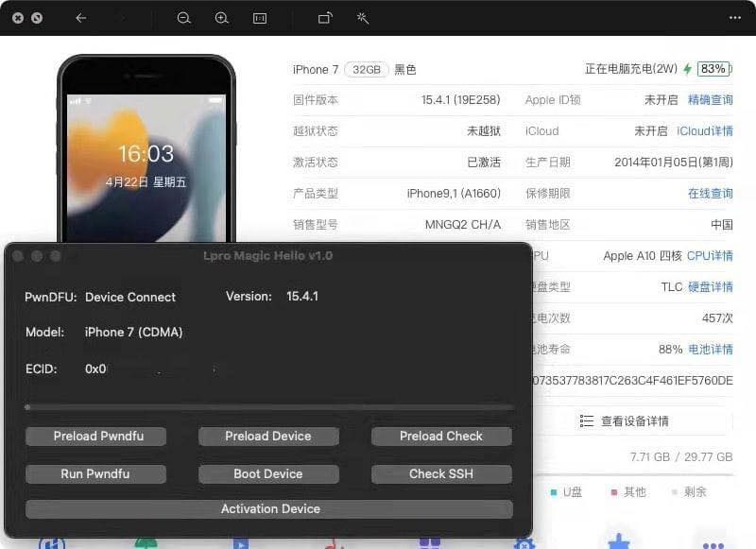Click the 未越狱 jailbreak status value
The image size is (756, 549).
(484, 131)
